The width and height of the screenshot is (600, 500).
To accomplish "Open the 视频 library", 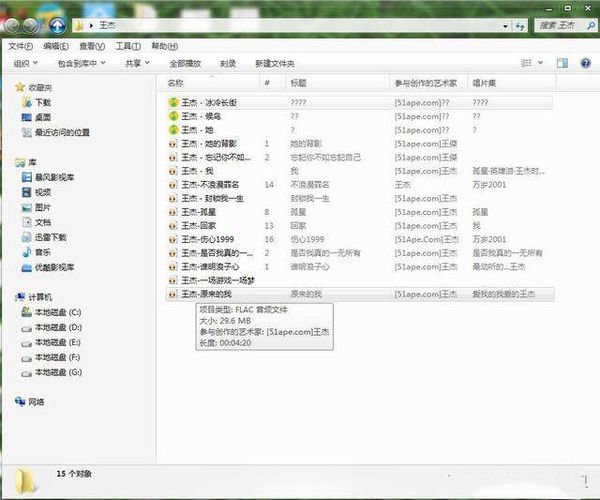I will tap(37, 192).
